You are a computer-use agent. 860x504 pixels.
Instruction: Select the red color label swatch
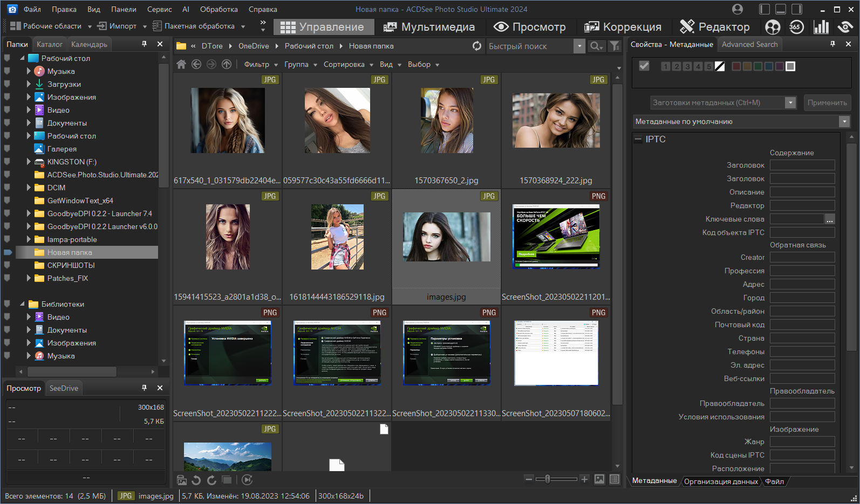coord(736,66)
